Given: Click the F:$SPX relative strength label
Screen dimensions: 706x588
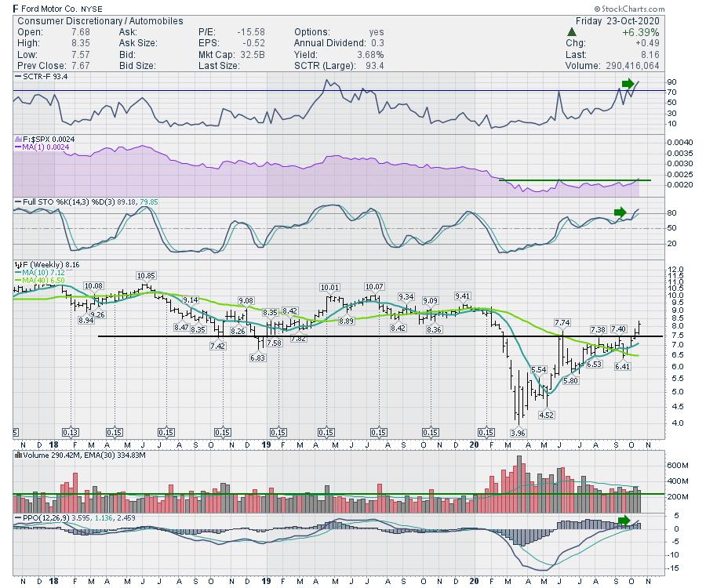Looking at the screenshot, I should 44,139.
